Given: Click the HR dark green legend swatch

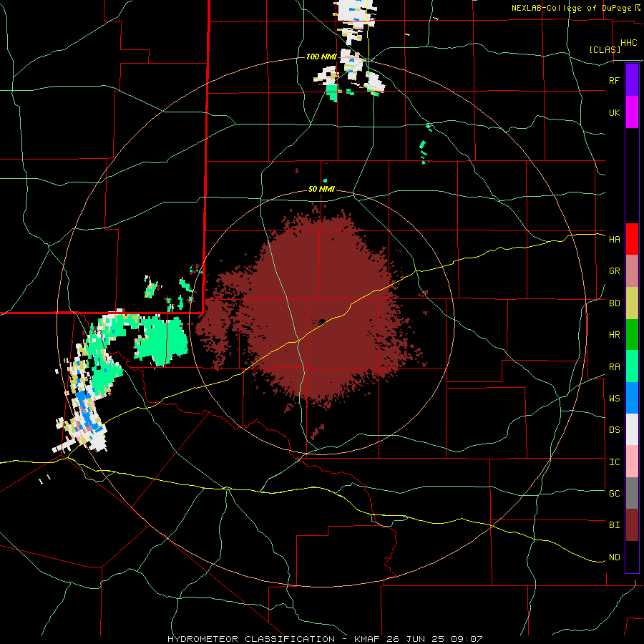Looking at the screenshot, I should 632,335.
